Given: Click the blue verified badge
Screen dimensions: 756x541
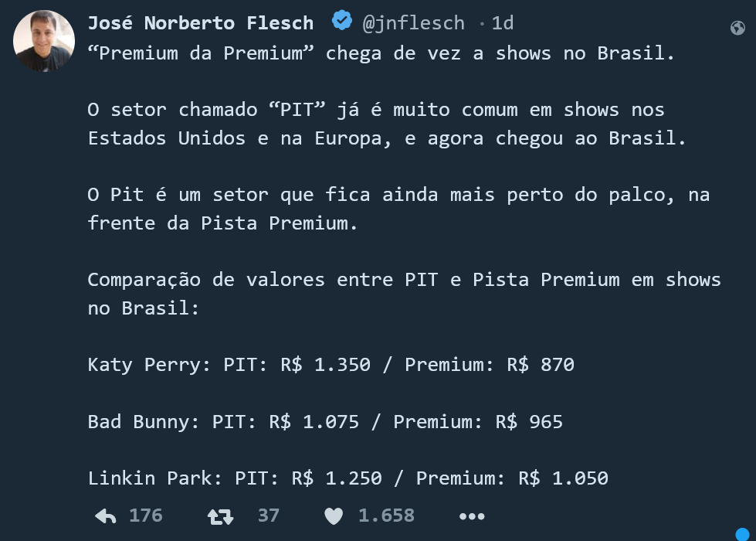Looking at the screenshot, I should [342, 20].
